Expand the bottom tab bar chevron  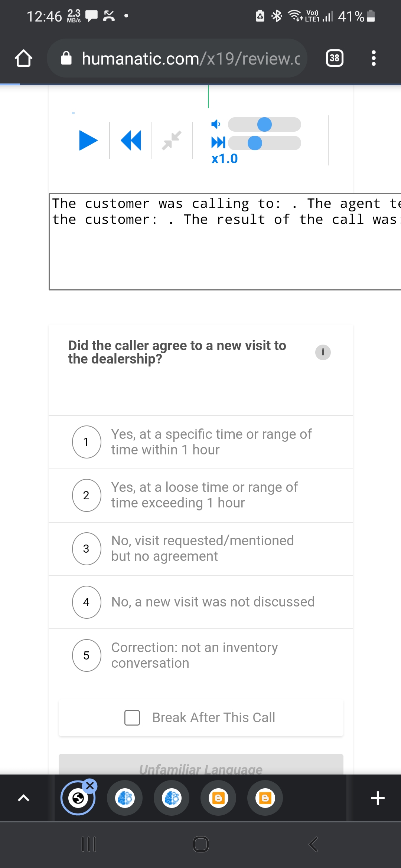point(23,798)
